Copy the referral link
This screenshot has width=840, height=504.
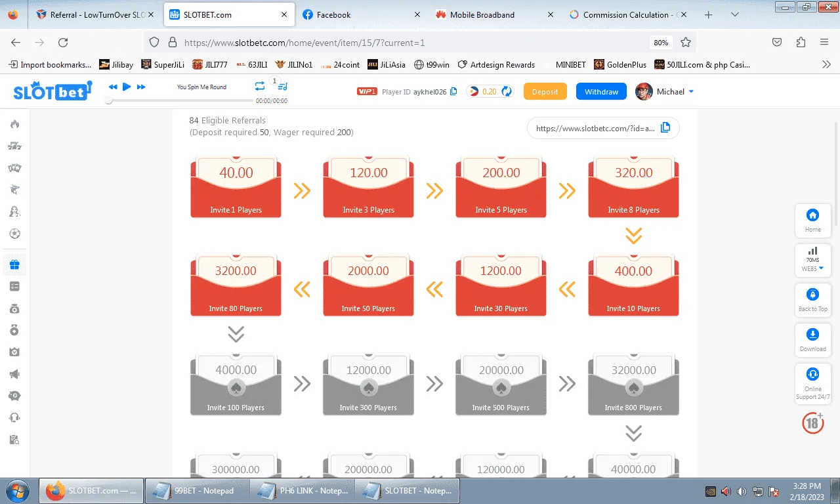(665, 128)
